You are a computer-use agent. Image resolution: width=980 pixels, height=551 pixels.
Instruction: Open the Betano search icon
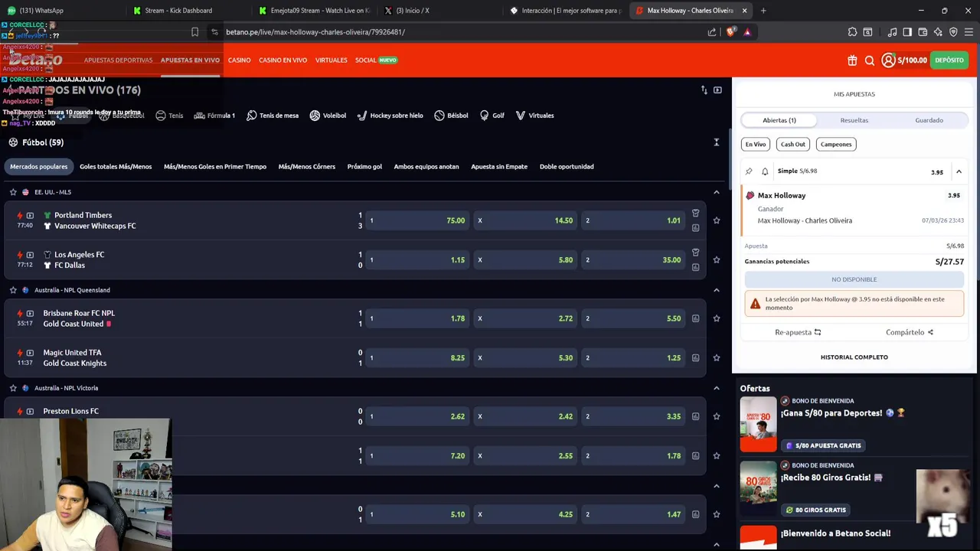(x=870, y=60)
